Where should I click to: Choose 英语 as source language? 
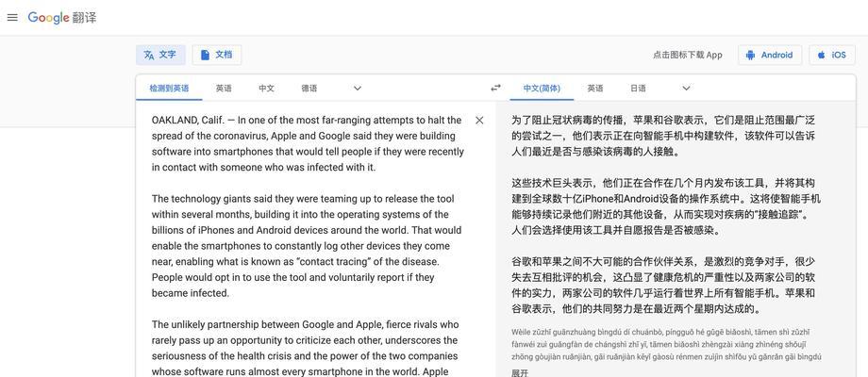pyautogui.click(x=224, y=89)
